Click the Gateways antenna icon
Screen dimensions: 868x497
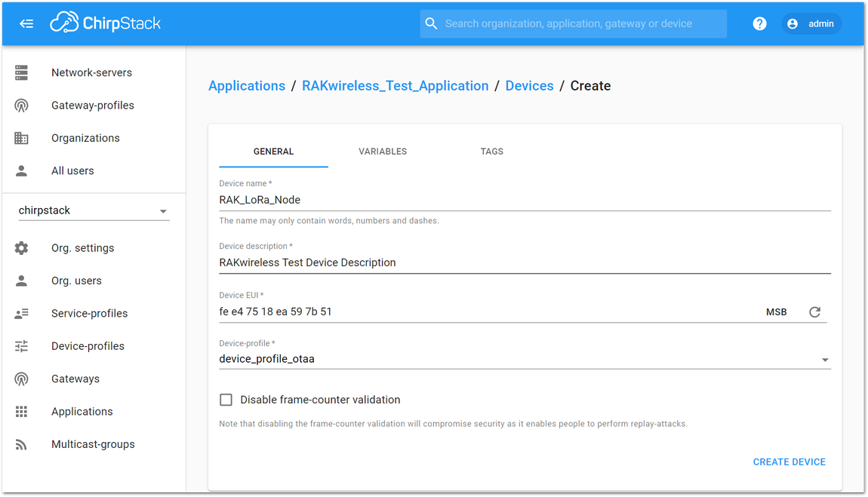coord(22,379)
